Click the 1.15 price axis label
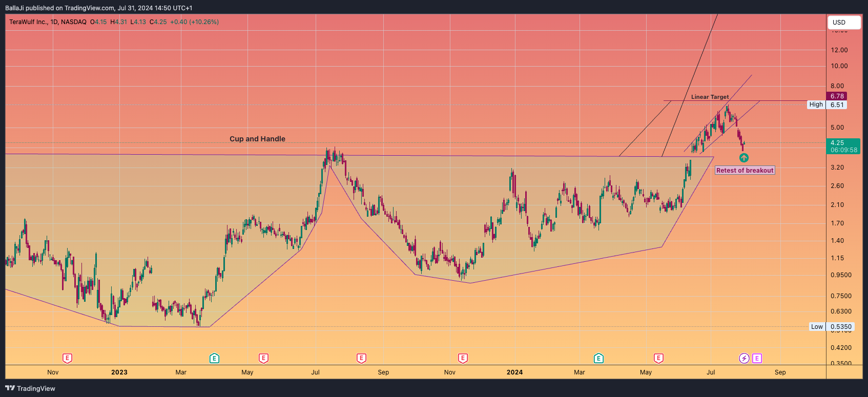Viewport: 868px width, 397px height. 837,258
